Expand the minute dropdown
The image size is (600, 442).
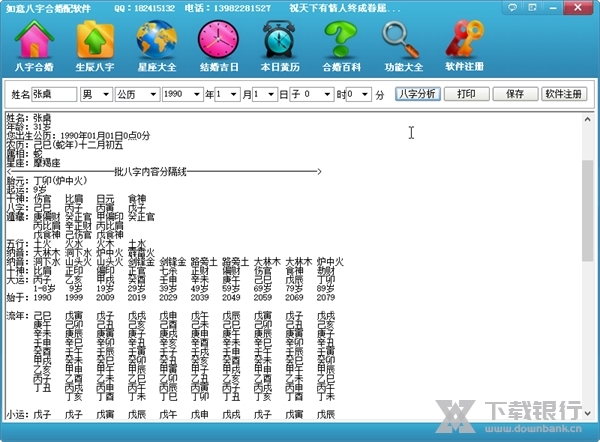tap(365, 94)
